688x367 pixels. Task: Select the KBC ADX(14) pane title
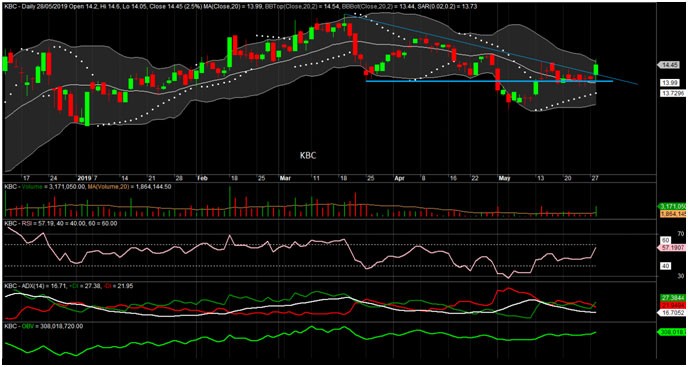coord(35,285)
